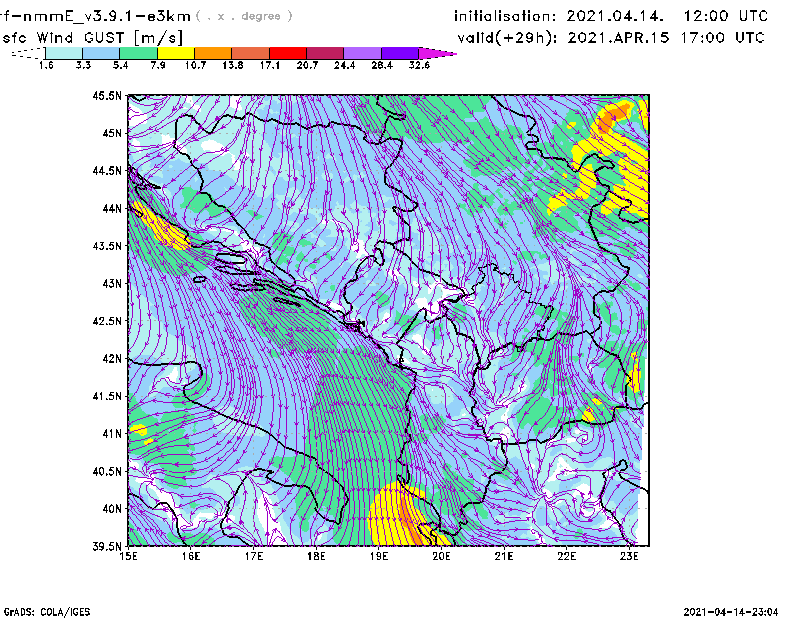Viewport: 800px width, 618px height.
Task: Click the initialisation time 12:00 UTC
Action: click(x=726, y=16)
